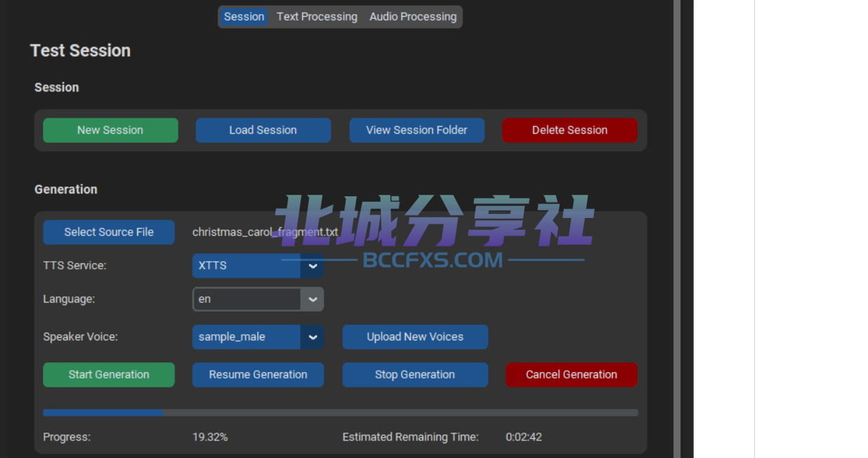
Task: Click the generation progress bar
Action: pos(341,413)
